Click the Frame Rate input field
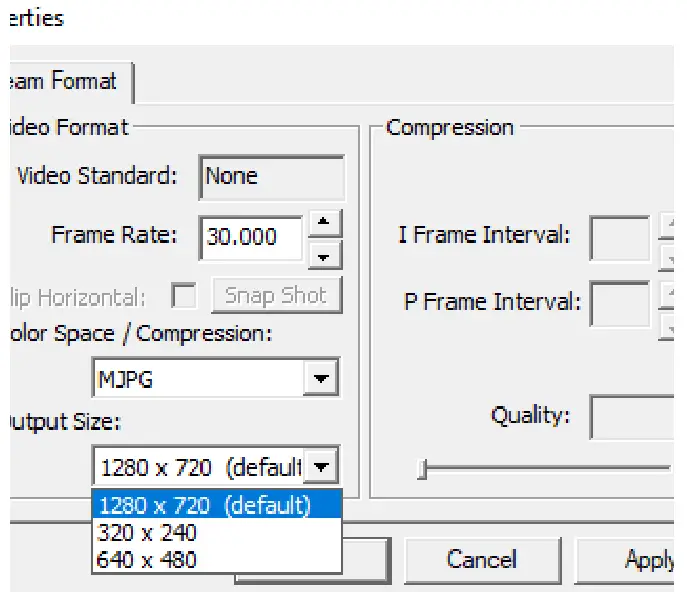The height and width of the screenshot is (596, 687). (x=251, y=237)
